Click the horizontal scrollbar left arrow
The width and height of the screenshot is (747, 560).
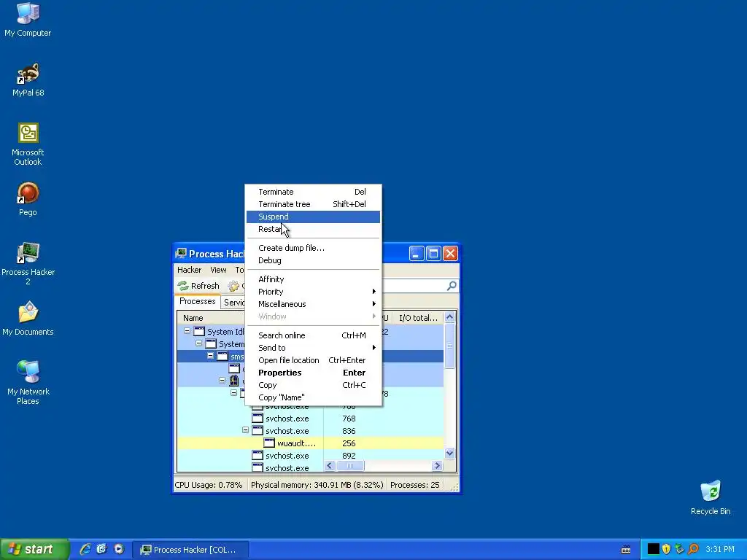[330, 466]
